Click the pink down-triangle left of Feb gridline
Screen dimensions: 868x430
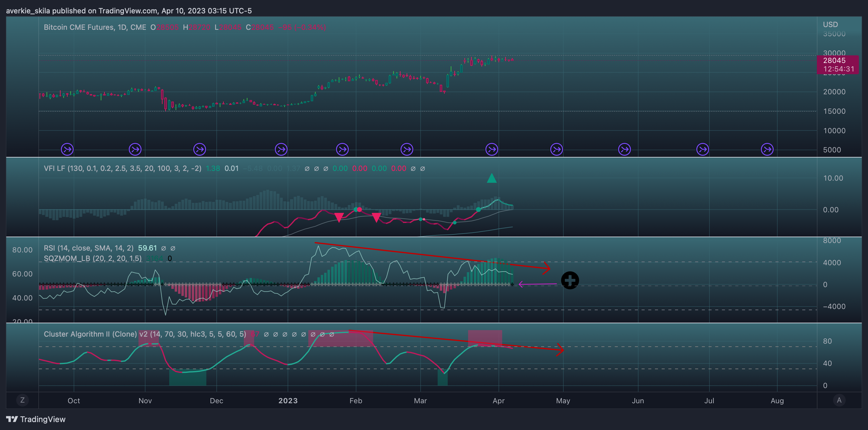[339, 217]
